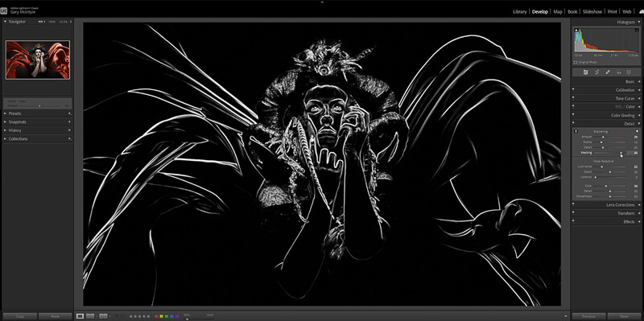Click the Paste button
This screenshot has height=321, width=644.
click(x=55, y=316)
